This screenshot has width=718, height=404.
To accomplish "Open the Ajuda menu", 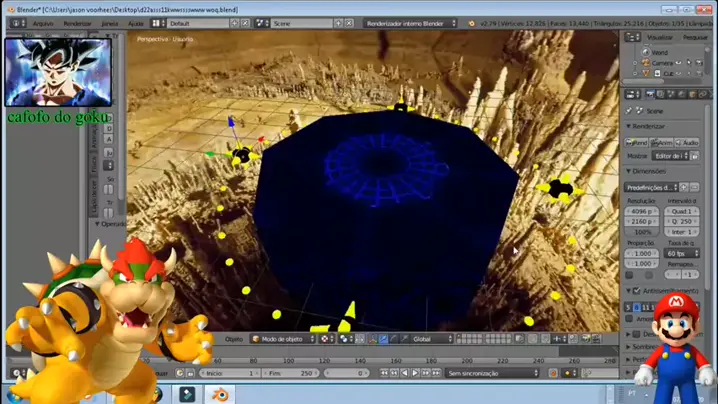I will point(136,23).
